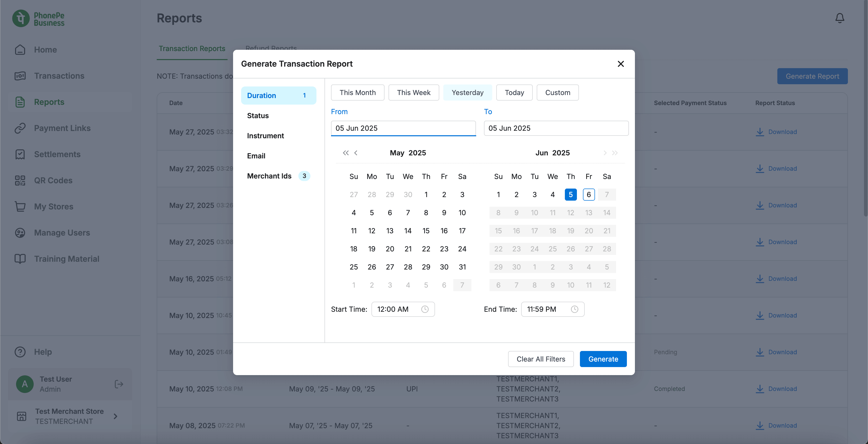The height and width of the screenshot is (444, 868).
Task: Select June 5 in the calendar
Action: (570, 194)
